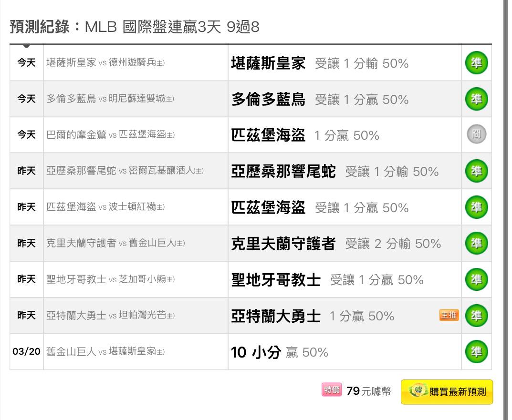Click the gray 問 icon in 巴爾的摩金鶯 row
Image resolution: width=512 pixels, height=420 pixels.
coord(476,135)
